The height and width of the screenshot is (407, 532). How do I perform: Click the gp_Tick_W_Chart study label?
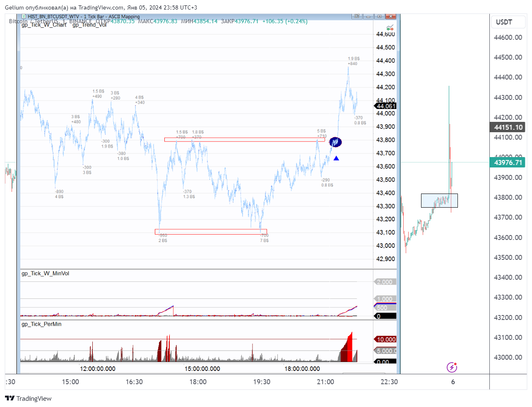(x=44, y=25)
